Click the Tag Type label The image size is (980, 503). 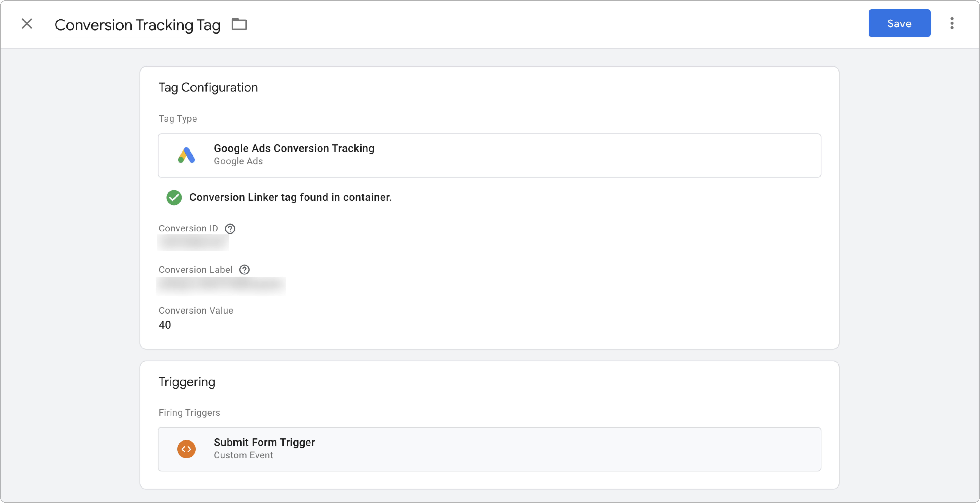pyautogui.click(x=178, y=119)
